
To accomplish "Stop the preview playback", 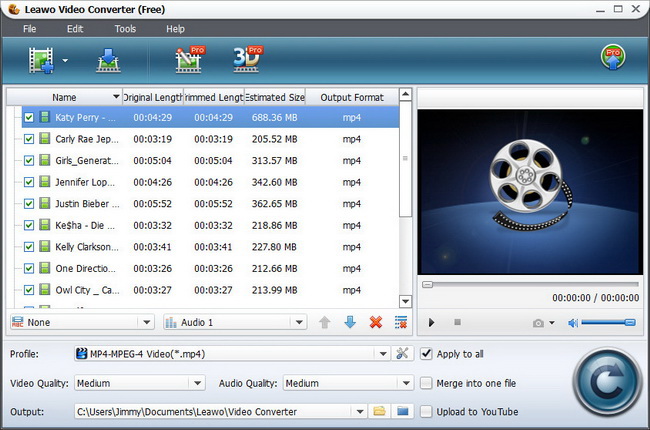I will [x=457, y=322].
